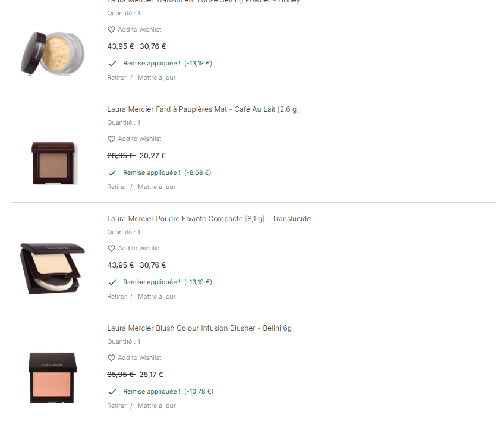Click heart icon for Café Au Lait eyeshadow
The image size is (504, 421).
[111, 139]
